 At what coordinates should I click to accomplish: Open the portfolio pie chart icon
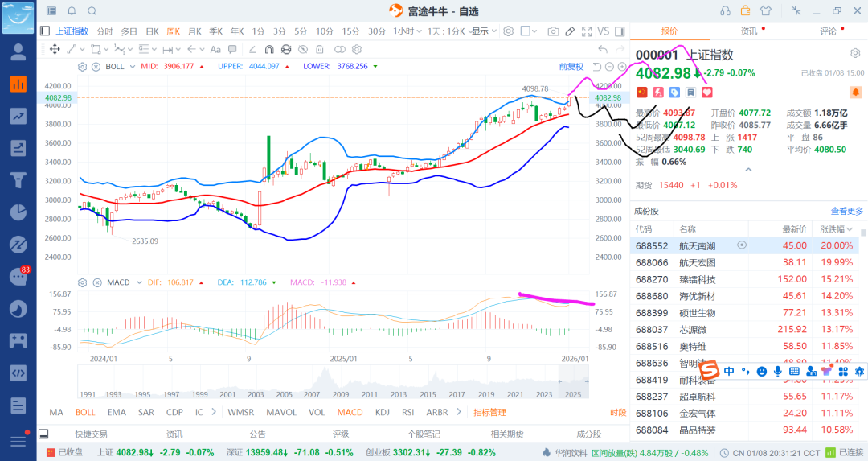18,212
